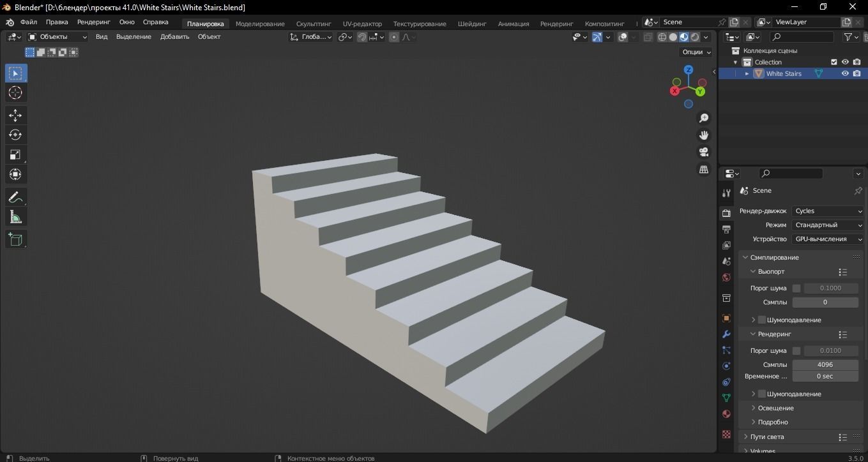Collapse the Collection tree item
The height and width of the screenshot is (462, 868).
[735, 62]
